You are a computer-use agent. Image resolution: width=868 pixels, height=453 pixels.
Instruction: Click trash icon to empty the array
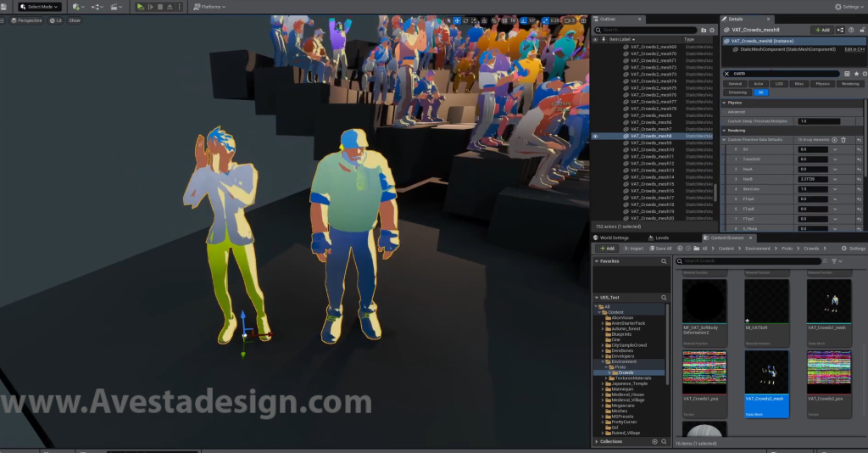pos(843,140)
